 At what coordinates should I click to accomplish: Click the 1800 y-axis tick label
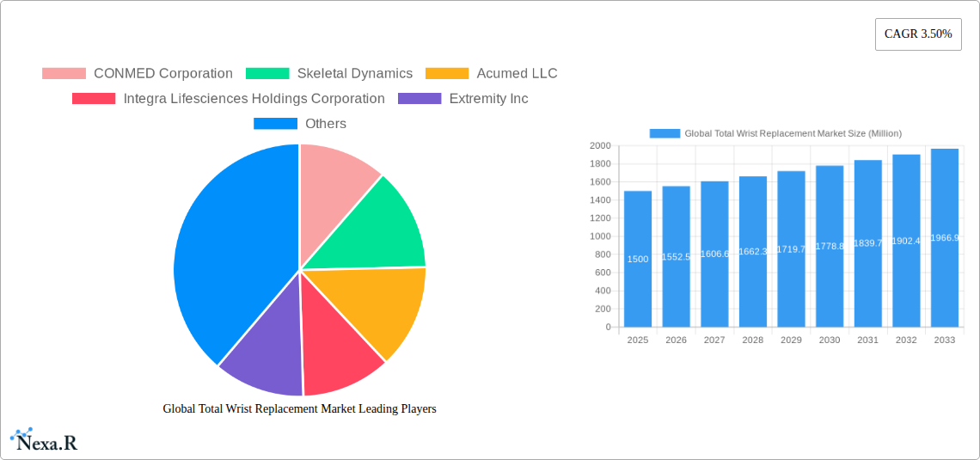[600, 163]
